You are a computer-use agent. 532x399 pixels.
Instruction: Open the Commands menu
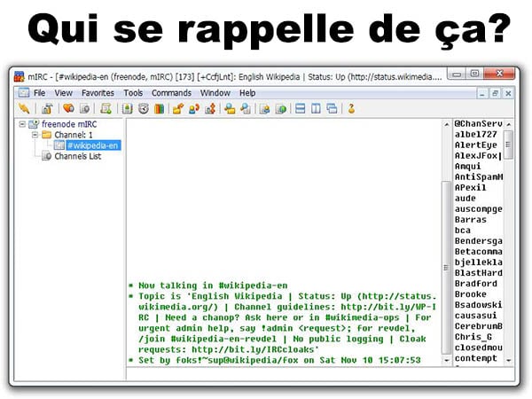pyautogui.click(x=171, y=92)
